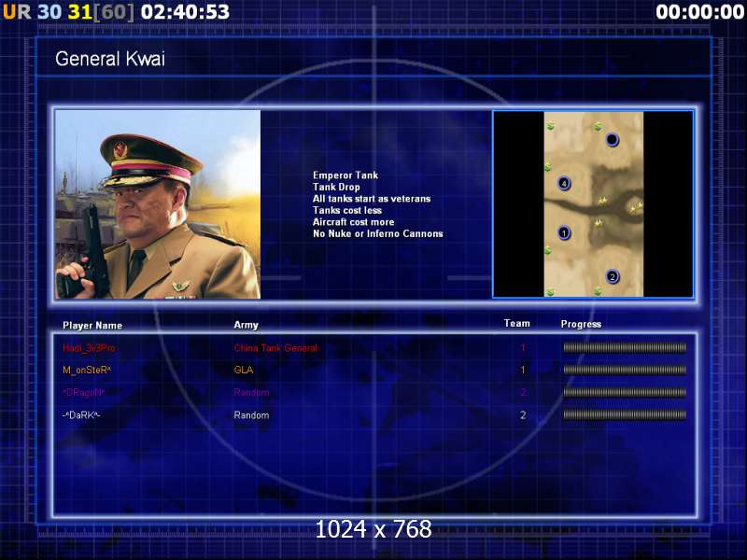
Task: Click the Progress column header
Action: [x=581, y=324]
